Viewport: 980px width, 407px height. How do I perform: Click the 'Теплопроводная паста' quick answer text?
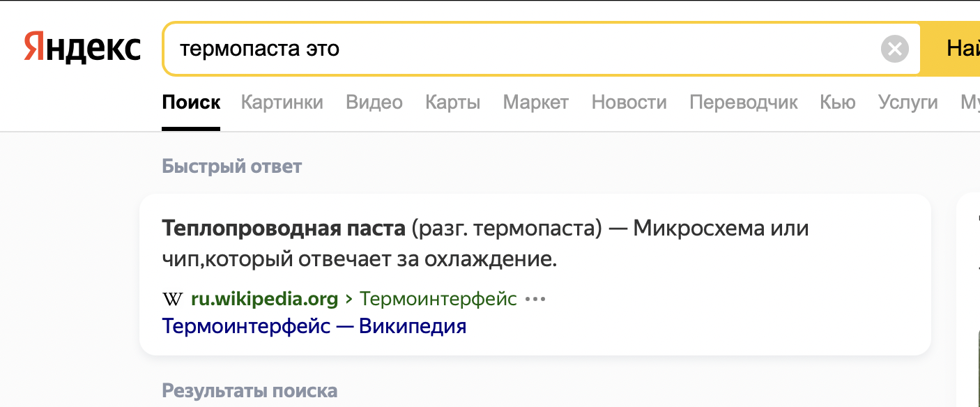tap(283, 229)
